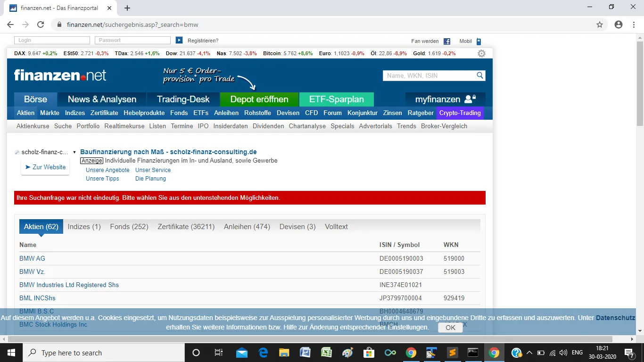This screenshot has width=644, height=362.
Task: Switch to the Zertifikate (36211) results tab
Action: tap(186, 227)
